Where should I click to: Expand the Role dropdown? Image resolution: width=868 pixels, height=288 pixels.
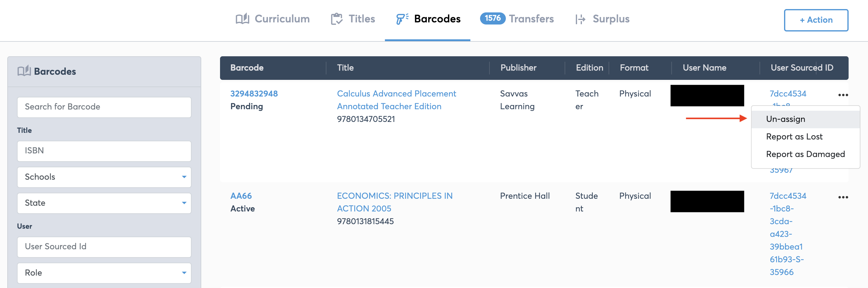click(x=104, y=273)
